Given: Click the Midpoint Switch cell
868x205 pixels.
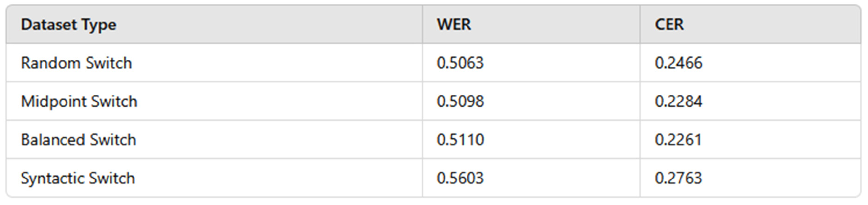Looking at the screenshot, I should (79, 102).
